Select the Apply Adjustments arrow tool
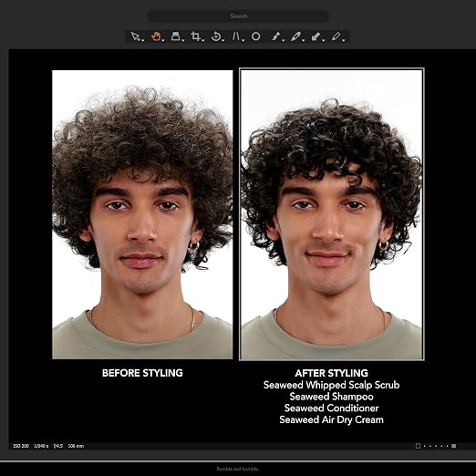476x476 pixels. 316,36
